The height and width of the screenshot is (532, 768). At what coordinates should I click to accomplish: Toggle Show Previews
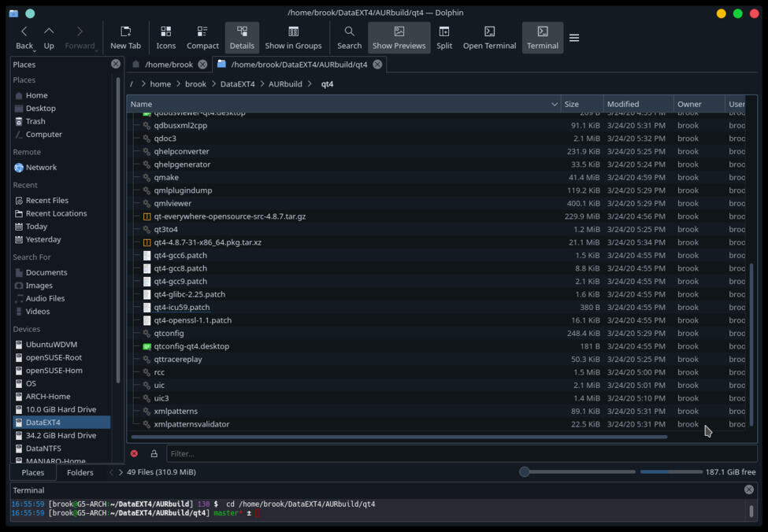click(x=399, y=38)
